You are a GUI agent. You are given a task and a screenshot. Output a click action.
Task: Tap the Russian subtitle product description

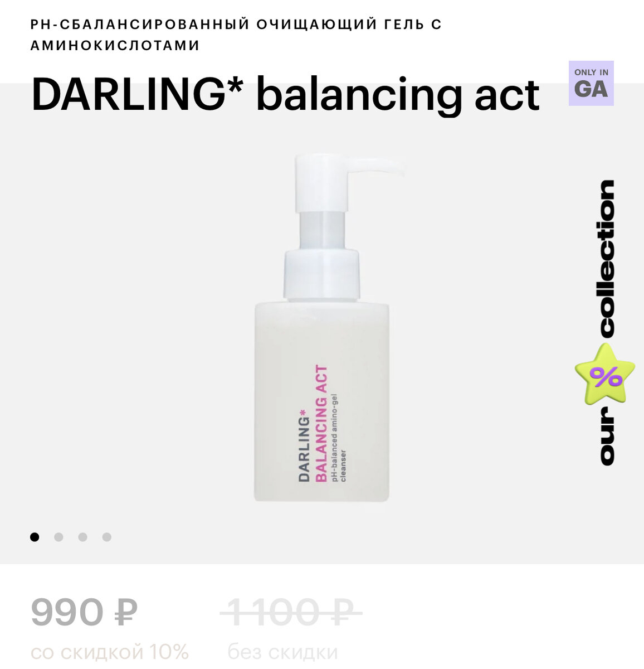pos(236,35)
